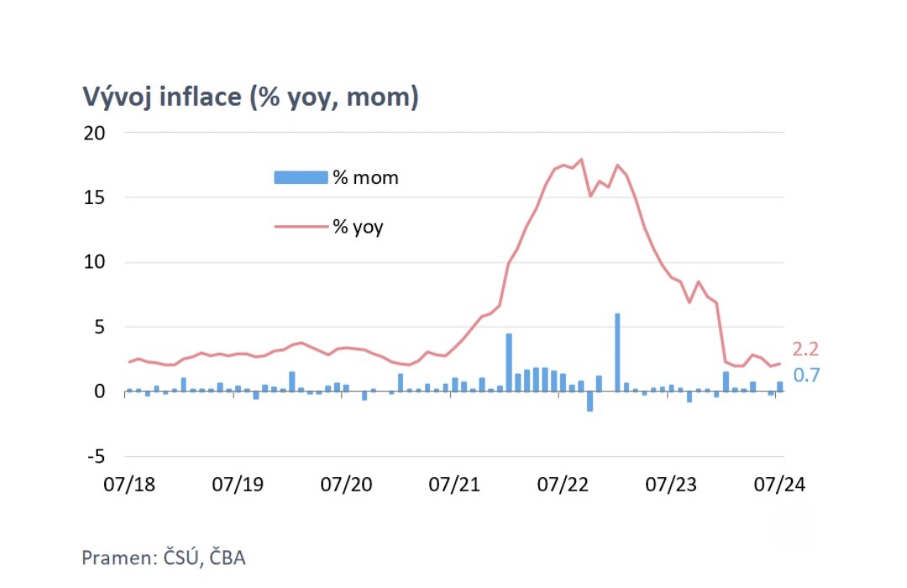Click the source text Pramen: ČSÚ, ČBA

(164, 558)
